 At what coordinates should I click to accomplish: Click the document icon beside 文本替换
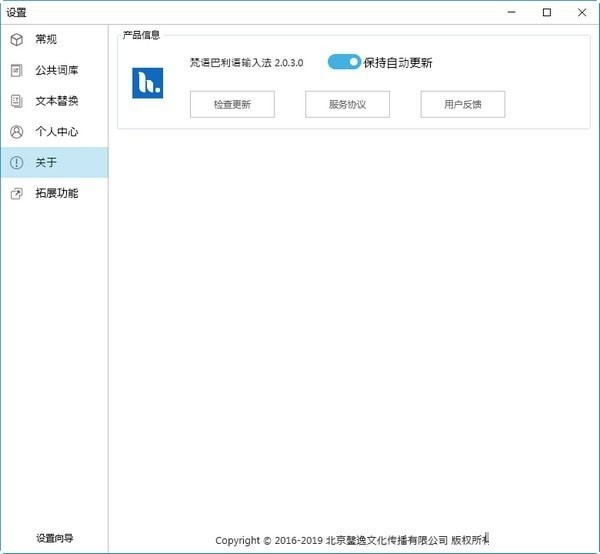[x=16, y=101]
